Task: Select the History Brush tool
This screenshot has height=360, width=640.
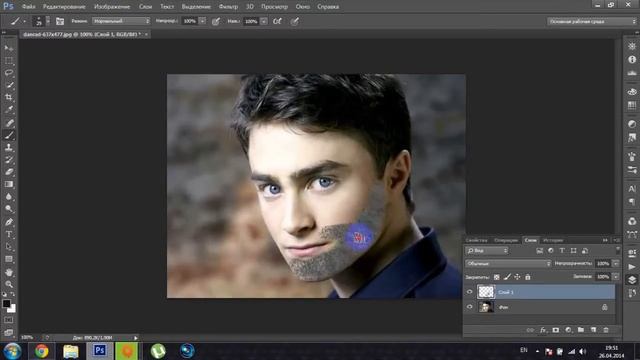Action: [9, 160]
